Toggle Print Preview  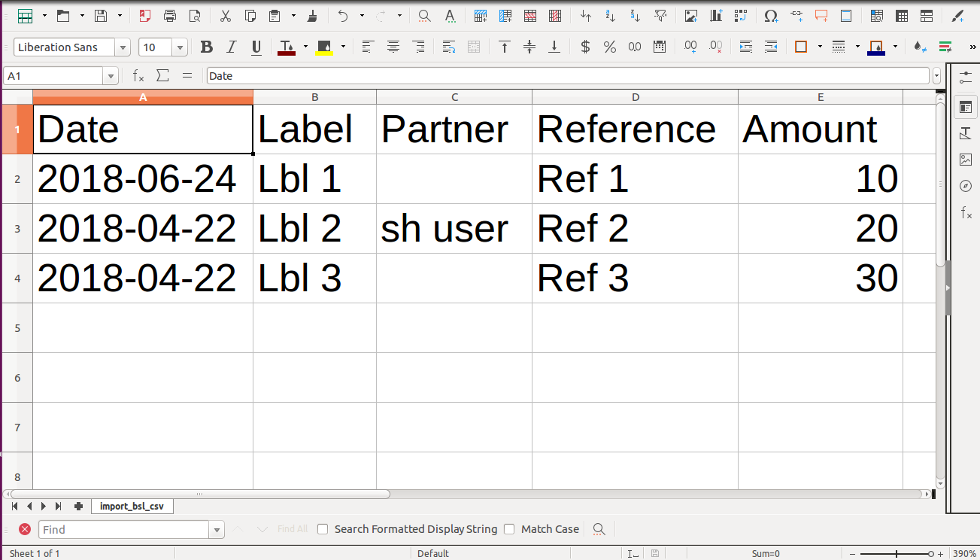point(195,15)
